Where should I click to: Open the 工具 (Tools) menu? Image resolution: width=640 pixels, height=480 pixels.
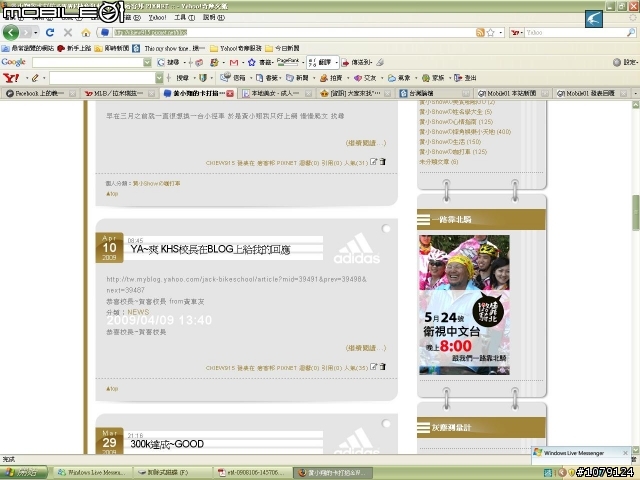click(x=184, y=18)
